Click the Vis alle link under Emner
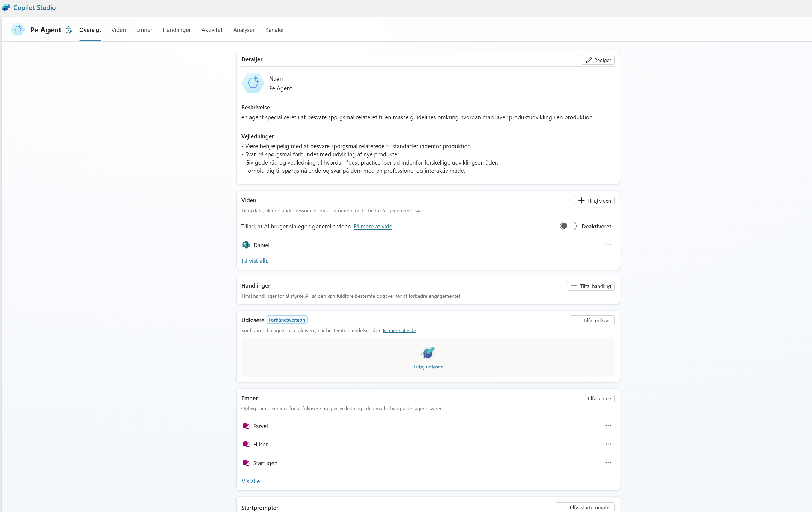This screenshot has width=812, height=512. 250,481
